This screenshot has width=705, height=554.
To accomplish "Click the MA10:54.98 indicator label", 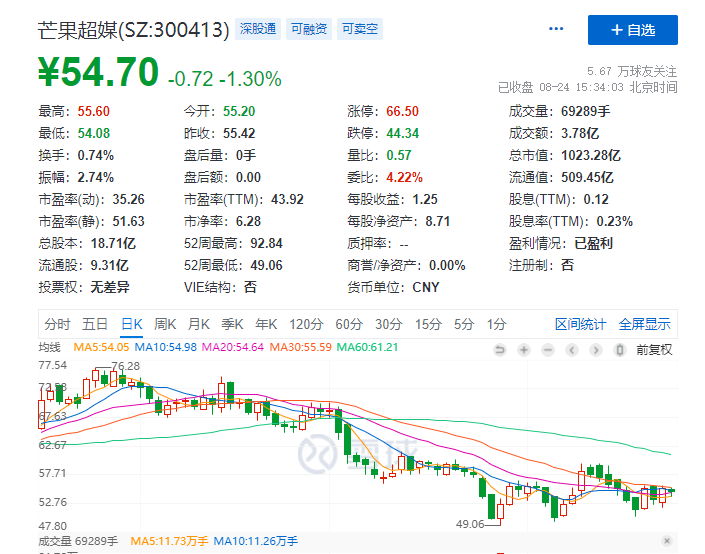I will click(x=166, y=347).
